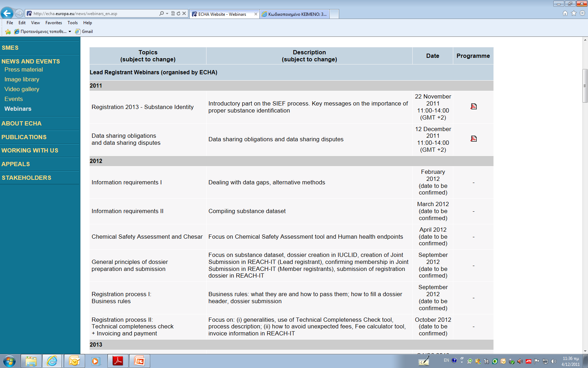The width and height of the screenshot is (588, 368).
Task: Open the Windows Start button
Action: pyautogui.click(x=9, y=361)
